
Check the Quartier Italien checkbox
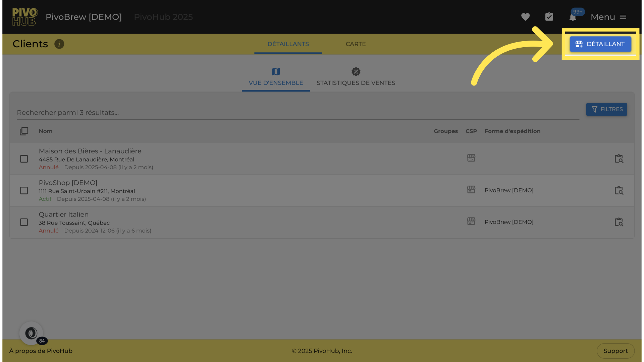24,222
